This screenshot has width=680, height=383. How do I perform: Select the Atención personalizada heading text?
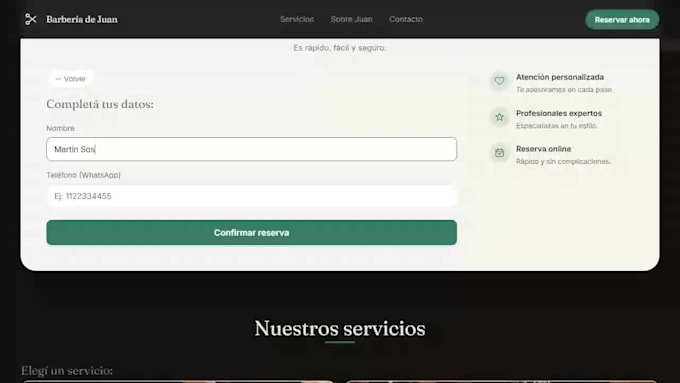(x=559, y=77)
